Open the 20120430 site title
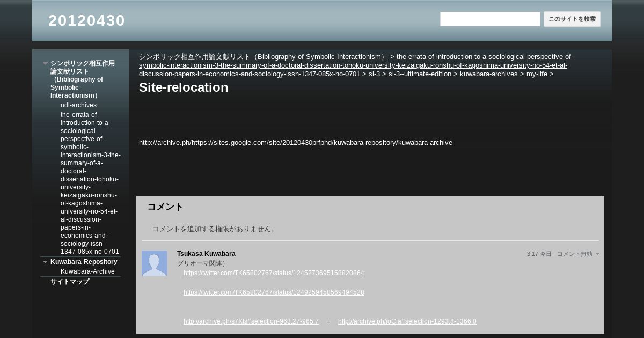Image resolution: width=644 pixels, height=338 pixels. 86,20
